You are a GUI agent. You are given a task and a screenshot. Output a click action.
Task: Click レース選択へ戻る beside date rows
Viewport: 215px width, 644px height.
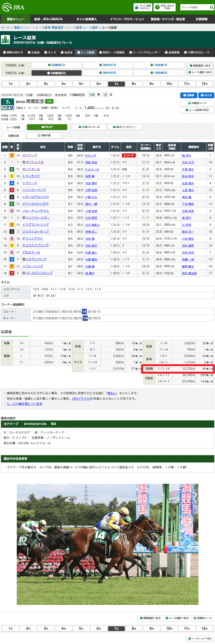coord(200,72)
